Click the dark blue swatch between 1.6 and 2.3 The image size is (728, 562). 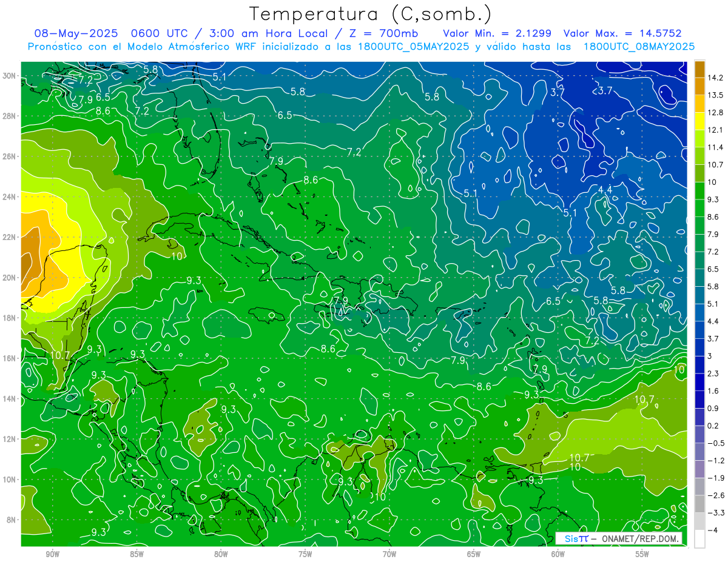699,382
